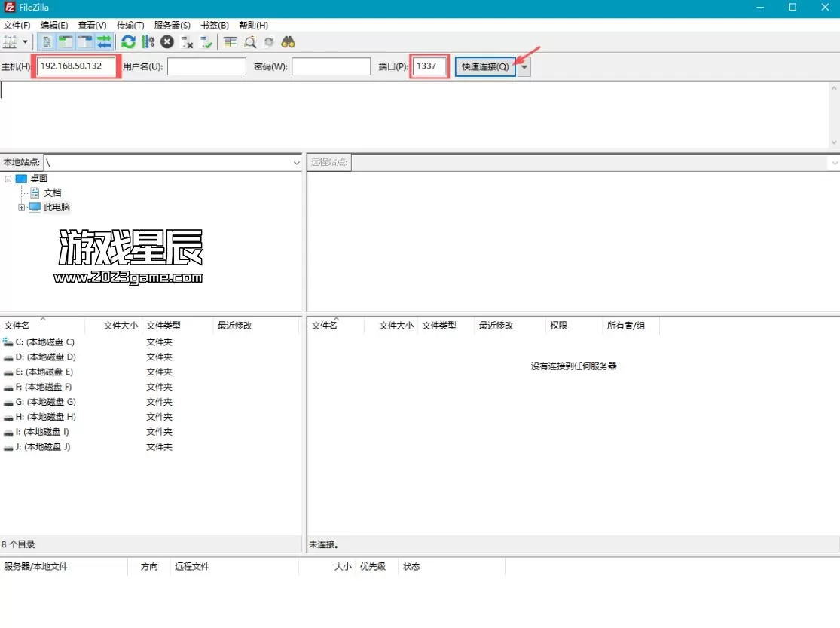Image resolution: width=840 pixels, height=628 pixels.
Task: Open the 服务器(S) menu
Action: click(172, 26)
